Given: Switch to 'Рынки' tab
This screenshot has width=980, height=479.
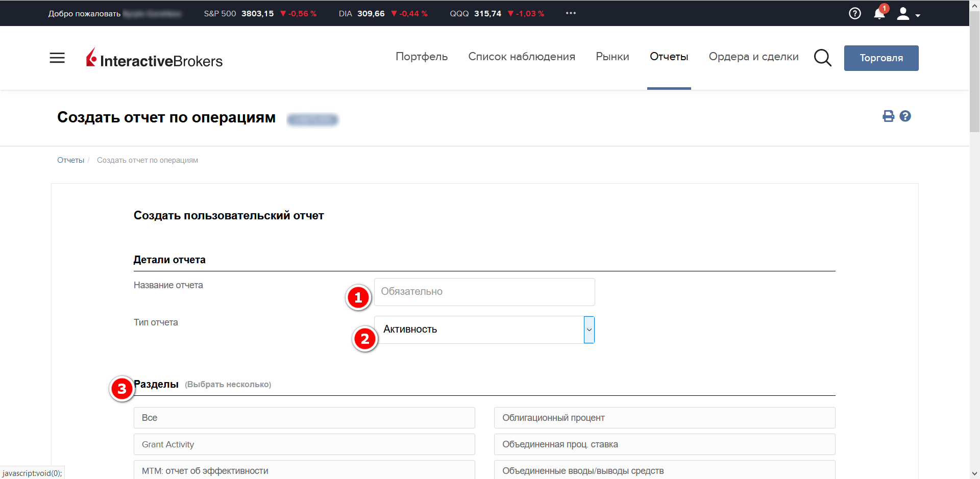Looking at the screenshot, I should (612, 57).
